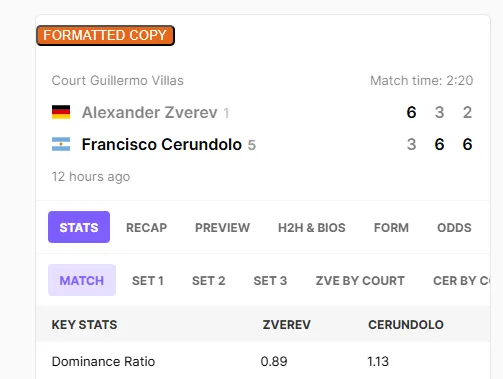Click the KEY STATS column header
Image resolution: width=503 pixels, height=379 pixels.
point(84,325)
